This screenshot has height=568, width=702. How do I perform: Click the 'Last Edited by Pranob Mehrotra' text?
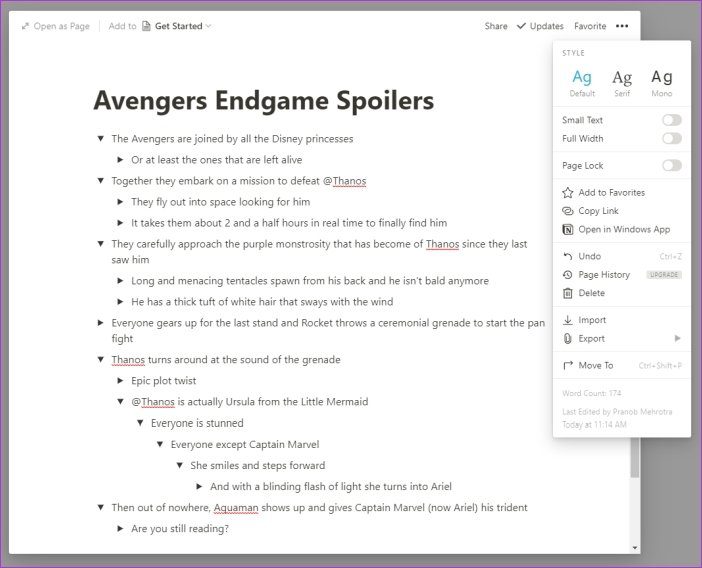[x=617, y=411]
